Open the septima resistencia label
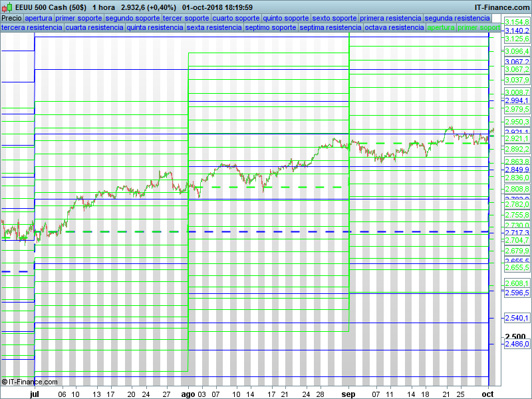 [x=331, y=27]
